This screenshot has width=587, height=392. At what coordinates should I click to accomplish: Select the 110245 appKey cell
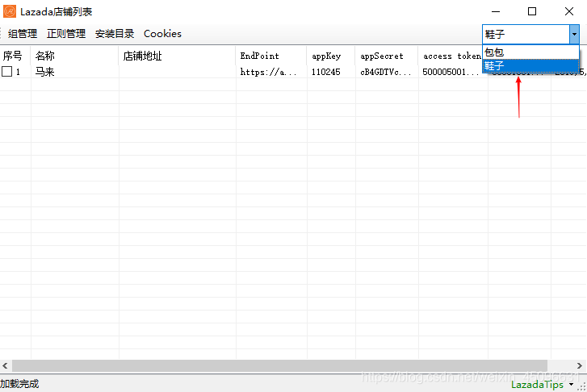(x=330, y=72)
